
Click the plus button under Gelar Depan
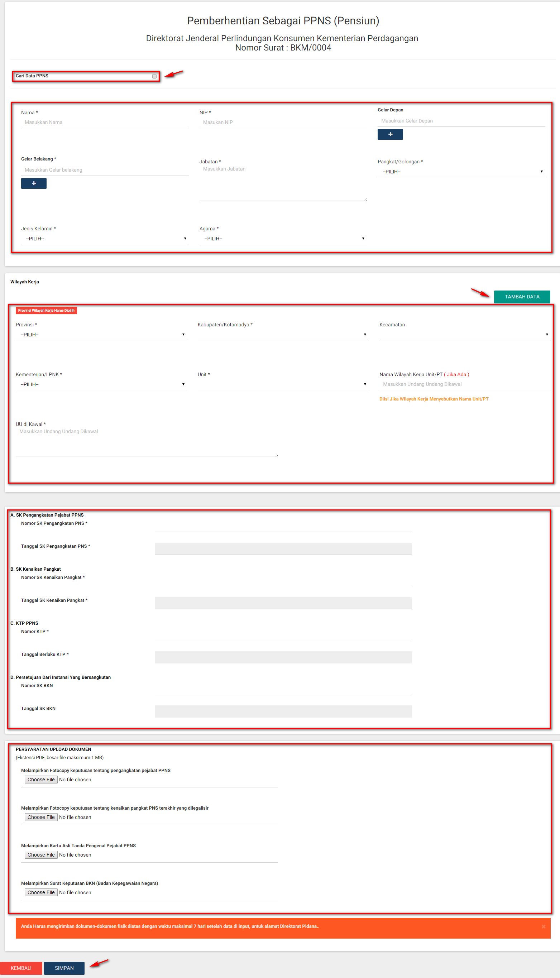tap(389, 134)
